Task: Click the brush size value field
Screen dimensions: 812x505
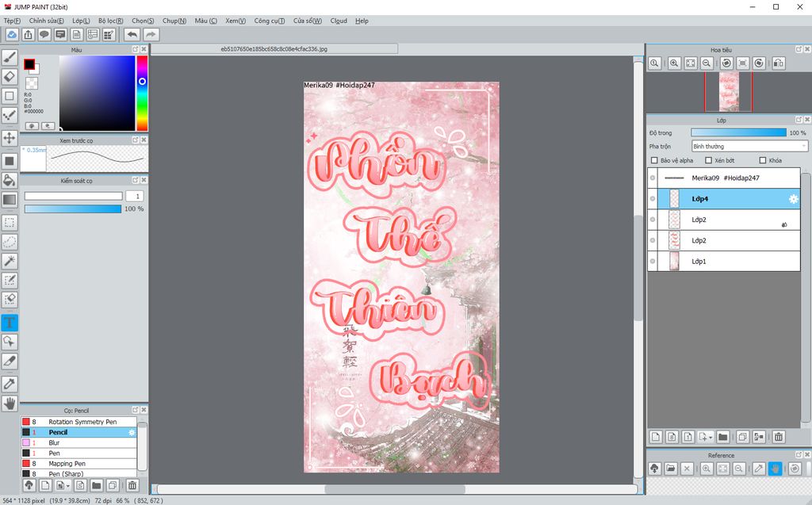Action: pos(136,196)
